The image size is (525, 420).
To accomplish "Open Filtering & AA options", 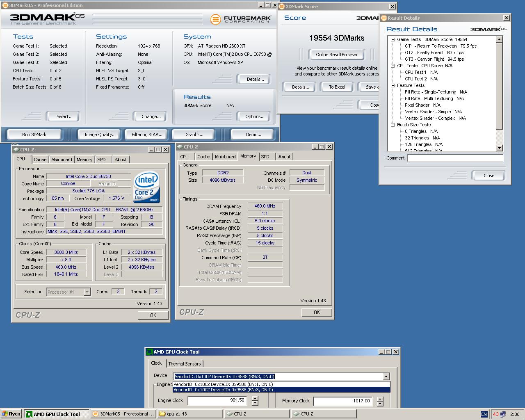I will click(x=147, y=135).
